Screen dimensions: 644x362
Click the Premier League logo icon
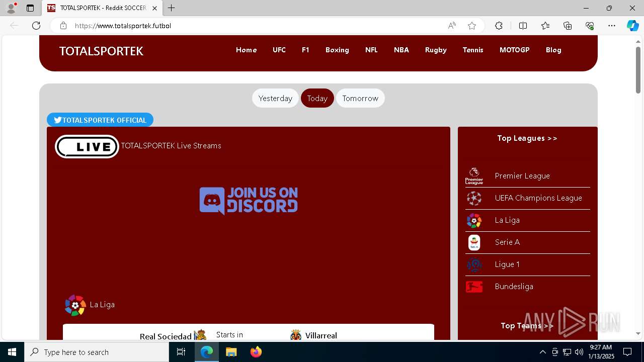point(474,176)
